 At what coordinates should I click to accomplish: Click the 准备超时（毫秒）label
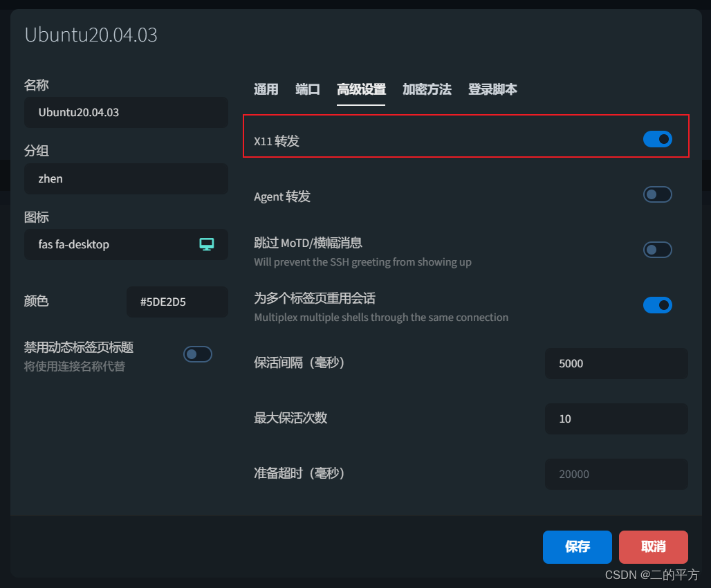tap(299, 473)
